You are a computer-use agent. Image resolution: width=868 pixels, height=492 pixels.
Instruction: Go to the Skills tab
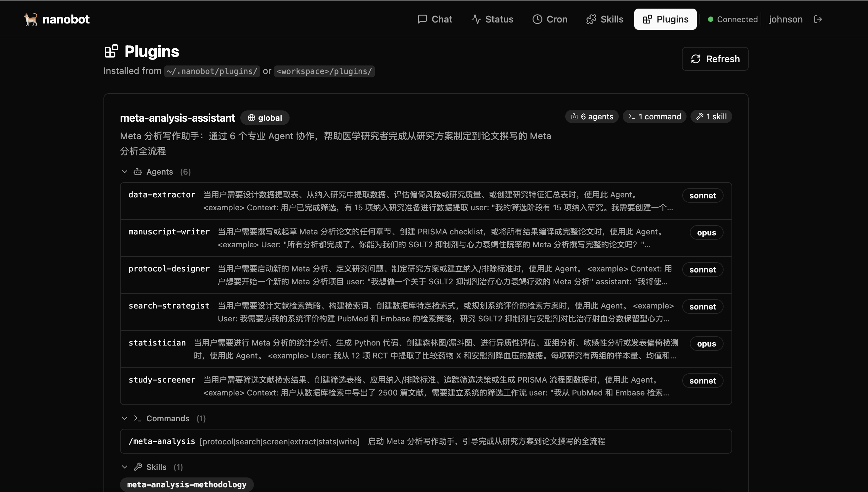pos(605,19)
